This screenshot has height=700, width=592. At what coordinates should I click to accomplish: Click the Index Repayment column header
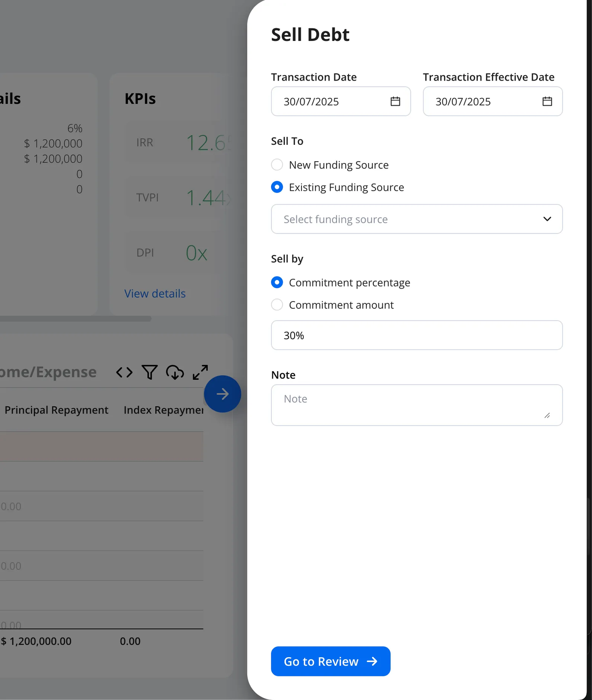point(163,410)
